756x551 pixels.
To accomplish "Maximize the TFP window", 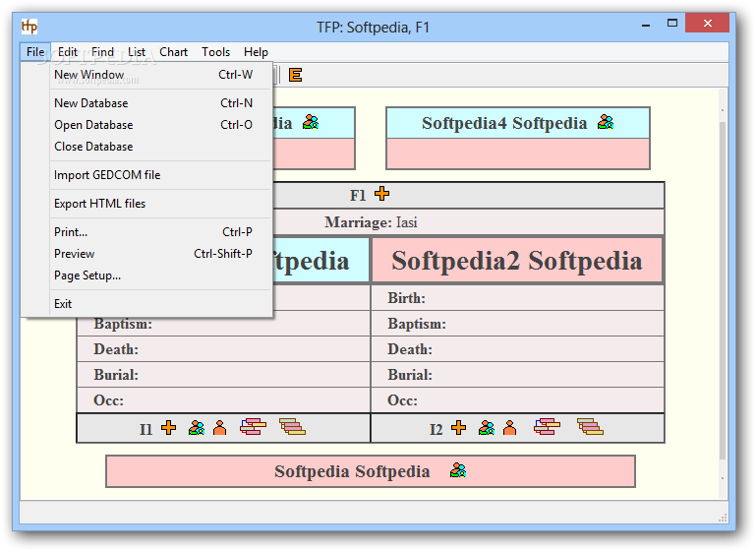I will pyautogui.click(x=672, y=24).
